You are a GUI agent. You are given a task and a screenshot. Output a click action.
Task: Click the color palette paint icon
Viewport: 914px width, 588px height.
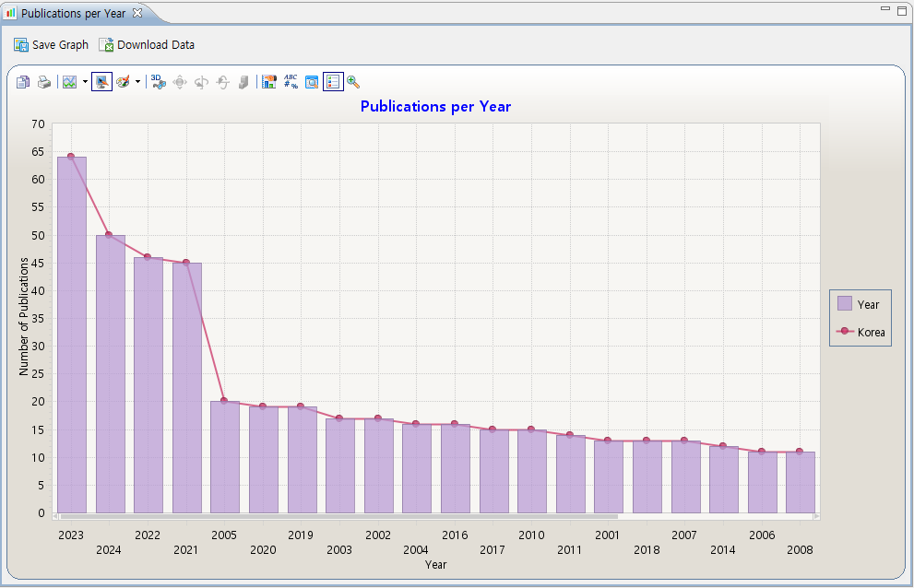click(x=123, y=82)
